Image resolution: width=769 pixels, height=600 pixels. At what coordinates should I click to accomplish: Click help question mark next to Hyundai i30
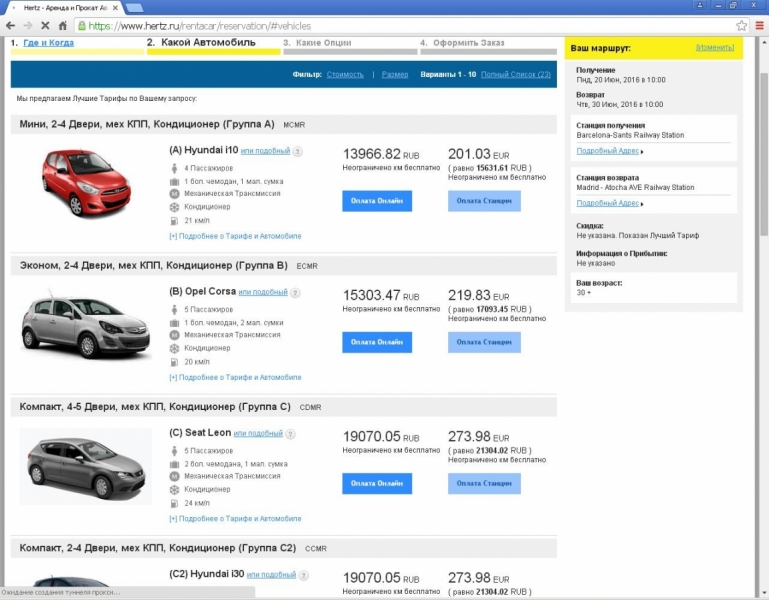tap(303, 575)
